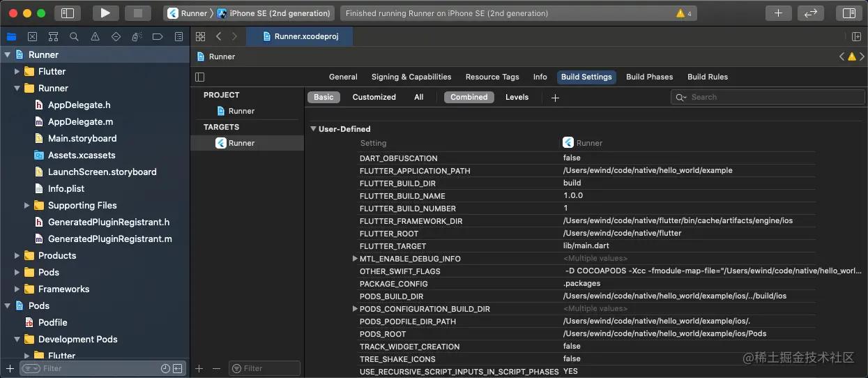Expand MTL_ENABLE_DEBUG_INFO setting

point(355,259)
